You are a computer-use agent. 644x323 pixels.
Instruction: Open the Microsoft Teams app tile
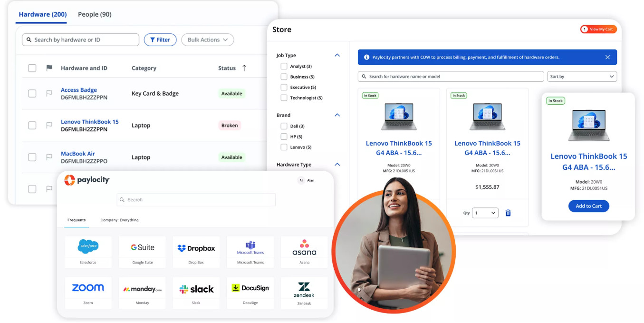250,252
